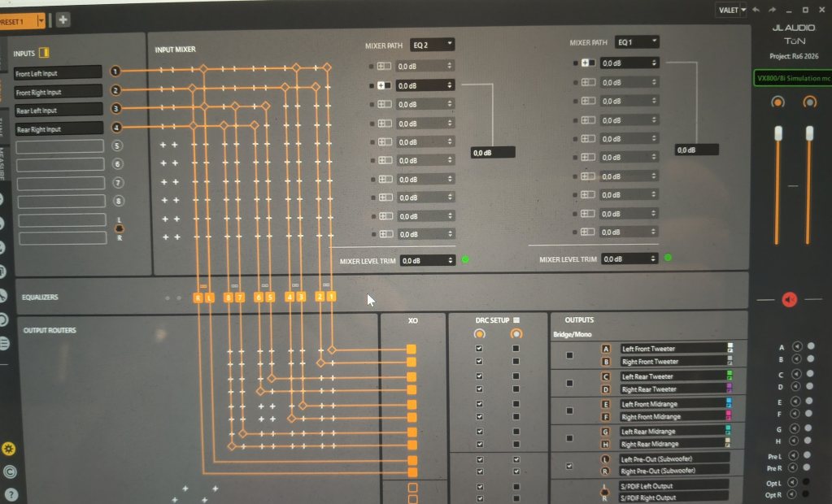The height and width of the screenshot is (504, 832).
Task: Open the Mixer Path EQ 1 dropdown
Action: point(637,41)
